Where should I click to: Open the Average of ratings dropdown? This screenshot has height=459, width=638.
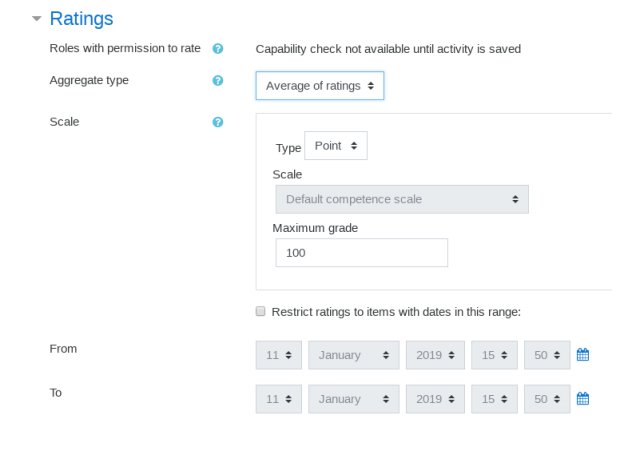click(320, 85)
